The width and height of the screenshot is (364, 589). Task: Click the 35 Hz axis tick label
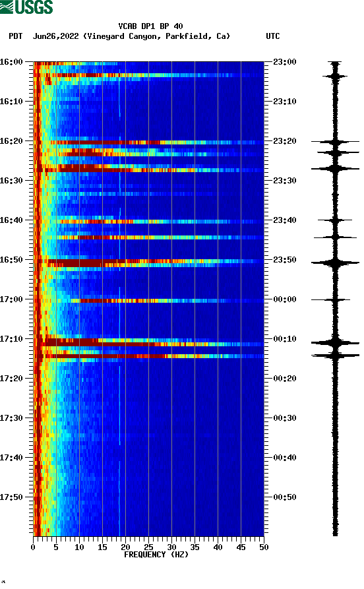coord(195,547)
